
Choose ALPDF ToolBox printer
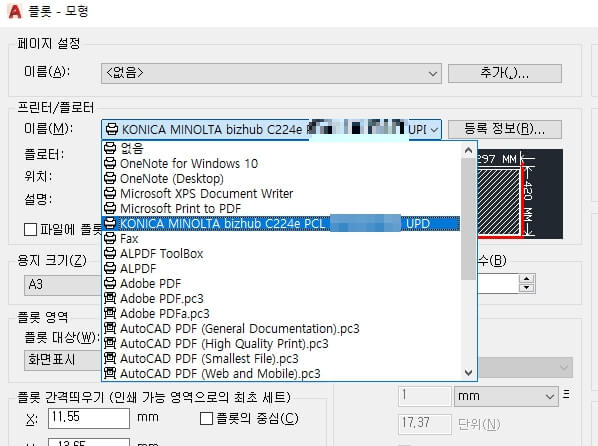pyautogui.click(x=281, y=253)
